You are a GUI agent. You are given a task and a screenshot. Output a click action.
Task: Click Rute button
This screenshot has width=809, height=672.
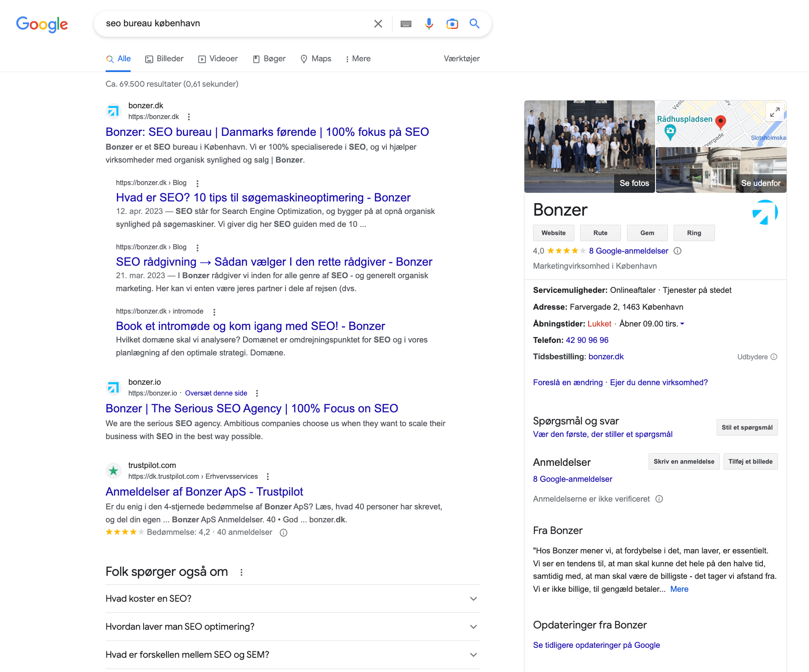point(600,233)
